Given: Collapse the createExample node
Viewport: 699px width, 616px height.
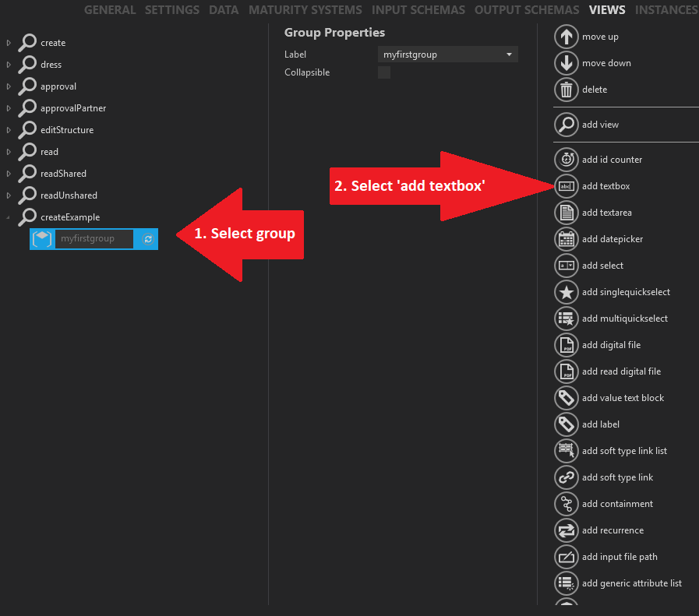Looking at the screenshot, I should (6, 217).
